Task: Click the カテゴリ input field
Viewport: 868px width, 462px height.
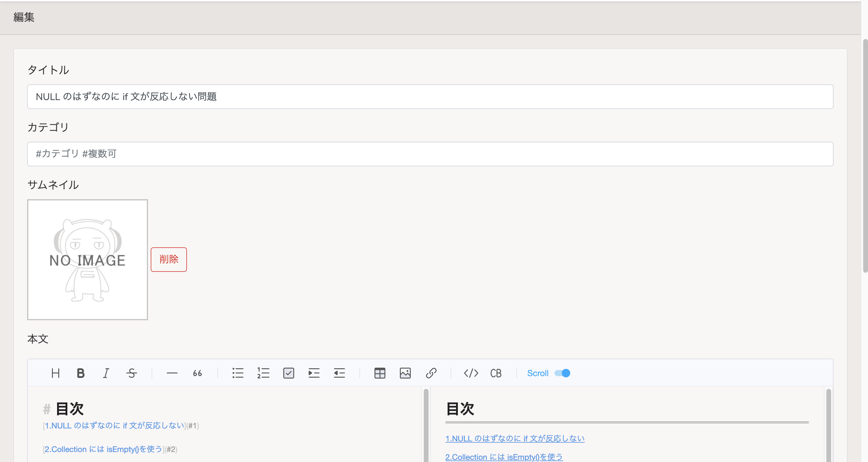Action: [x=430, y=154]
